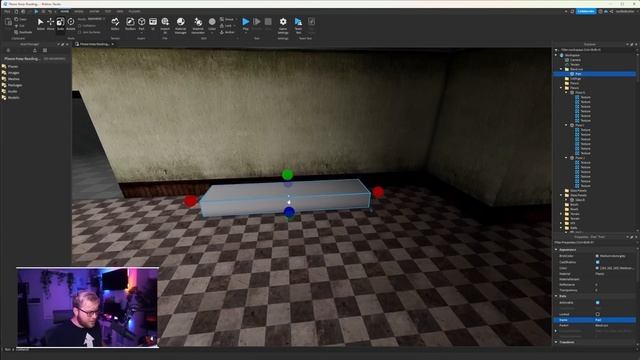Collapse the Transform properties section
This screenshot has height=360, width=640.
tap(556, 342)
